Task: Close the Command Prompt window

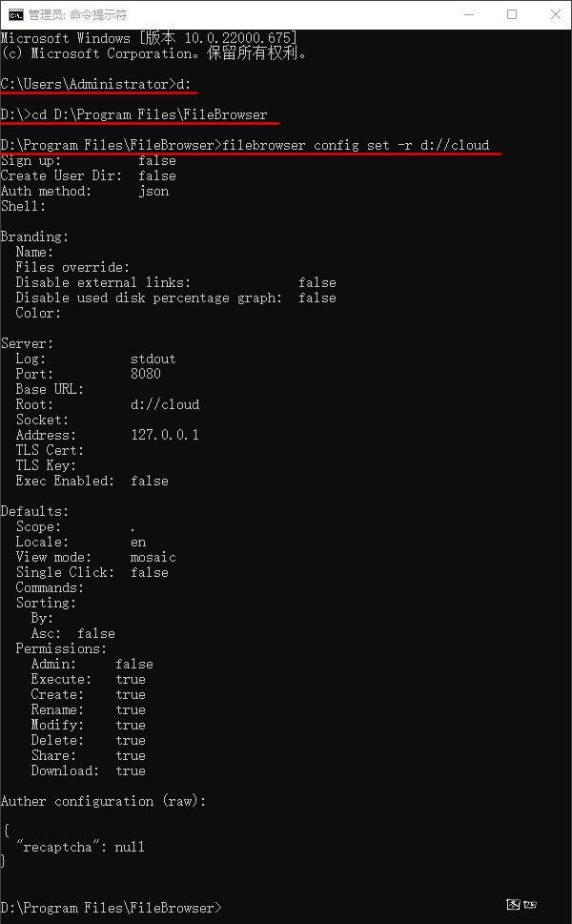Action: click(555, 14)
